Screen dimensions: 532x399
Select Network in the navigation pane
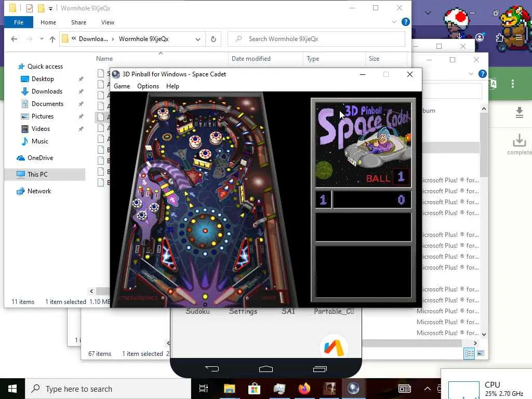click(x=39, y=191)
